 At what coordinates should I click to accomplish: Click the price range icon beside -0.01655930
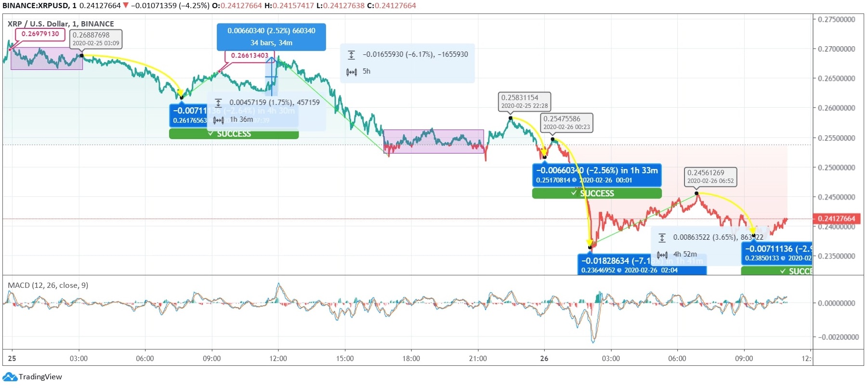pos(352,55)
